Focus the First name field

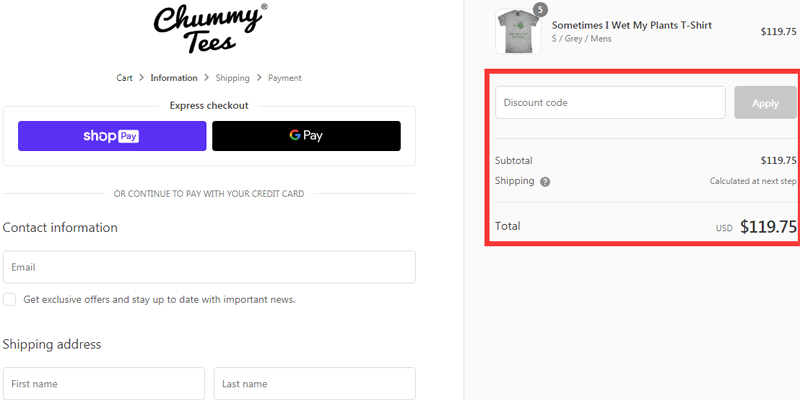pos(104,384)
